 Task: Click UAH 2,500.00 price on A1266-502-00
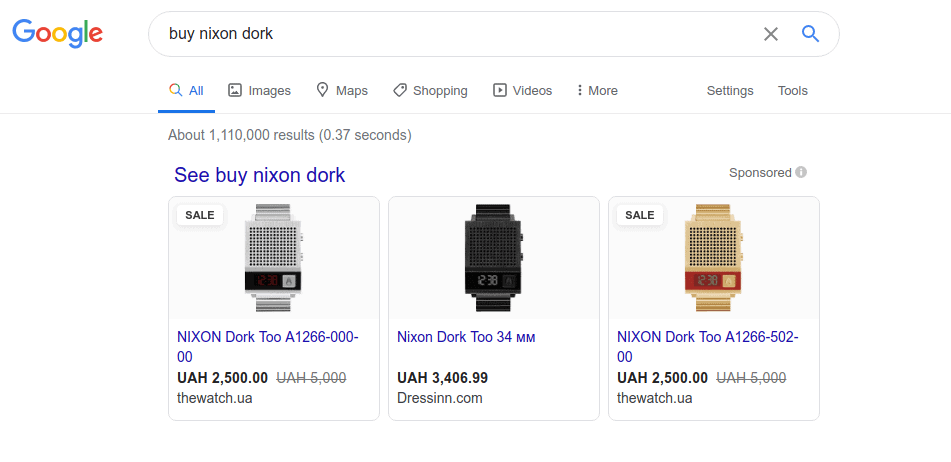tap(662, 378)
